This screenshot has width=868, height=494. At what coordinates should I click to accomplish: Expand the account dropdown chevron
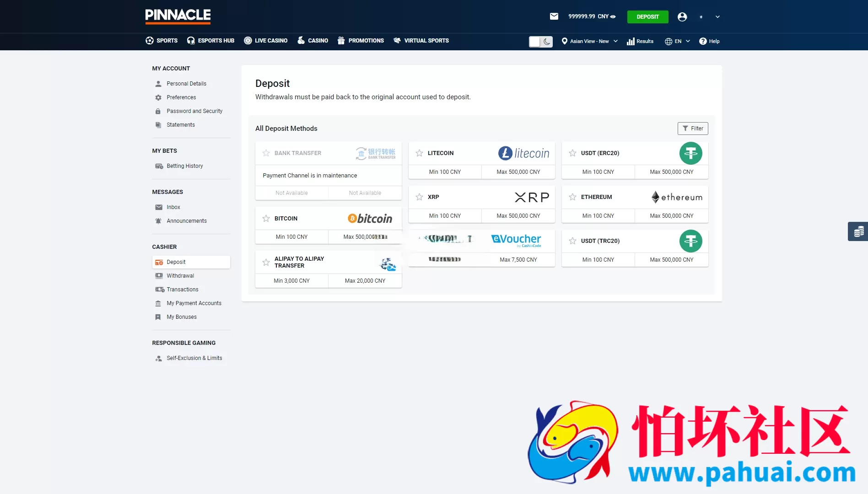[717, 17]
